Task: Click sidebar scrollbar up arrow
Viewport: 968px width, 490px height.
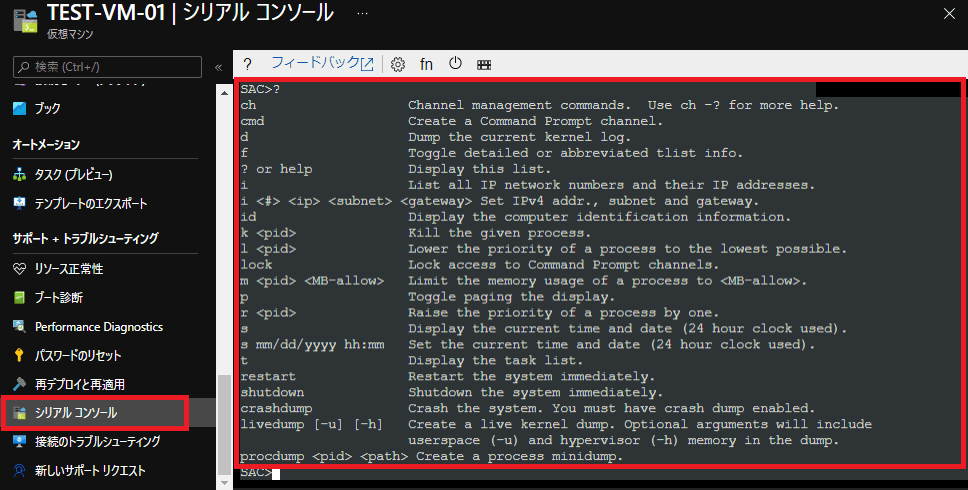Action: click(225, 93)
